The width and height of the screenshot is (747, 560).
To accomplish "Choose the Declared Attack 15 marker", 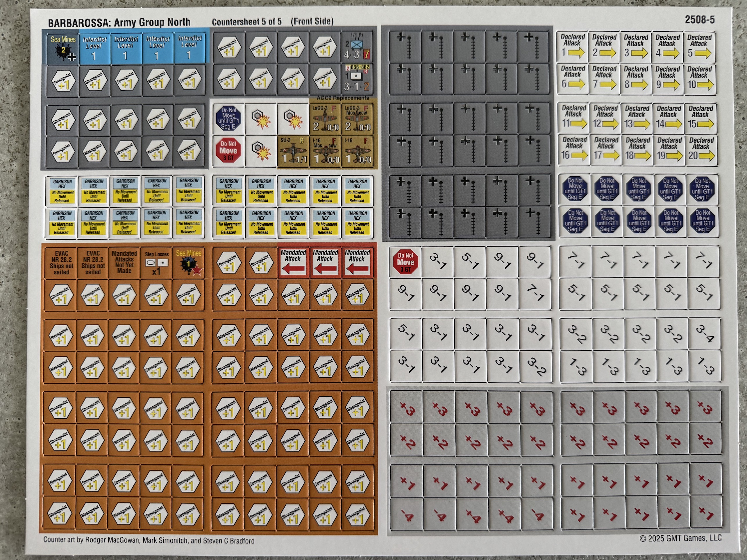I will coord(701,118).
